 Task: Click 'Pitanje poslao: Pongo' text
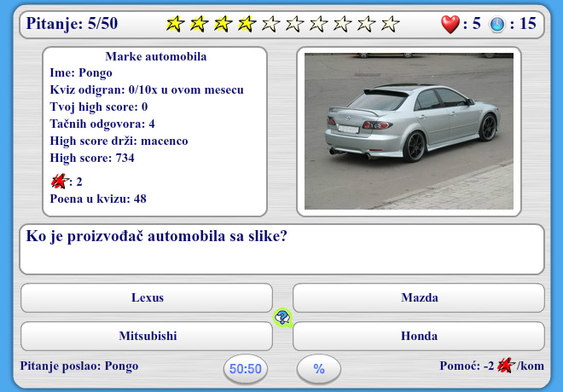79,366
